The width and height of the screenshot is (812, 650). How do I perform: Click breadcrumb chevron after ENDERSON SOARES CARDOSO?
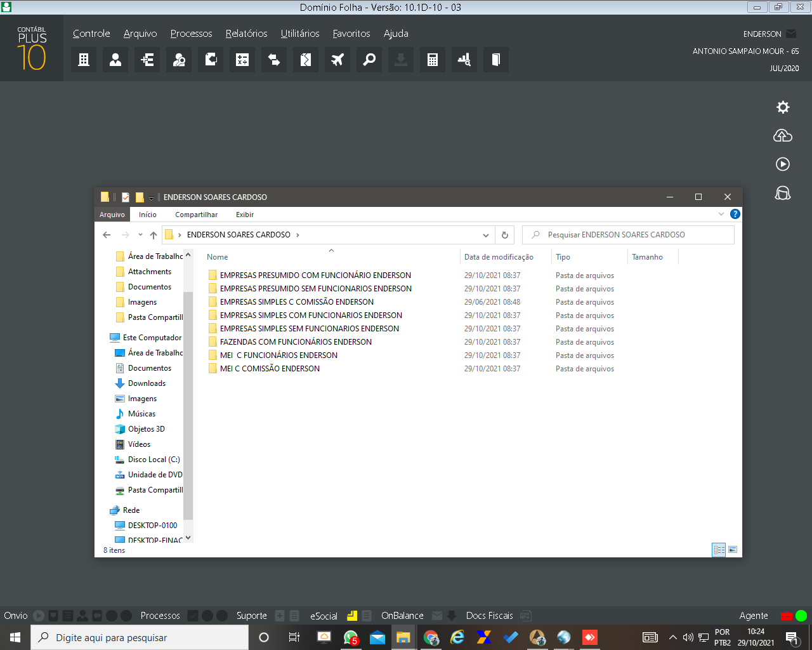(x=298, y=235)
